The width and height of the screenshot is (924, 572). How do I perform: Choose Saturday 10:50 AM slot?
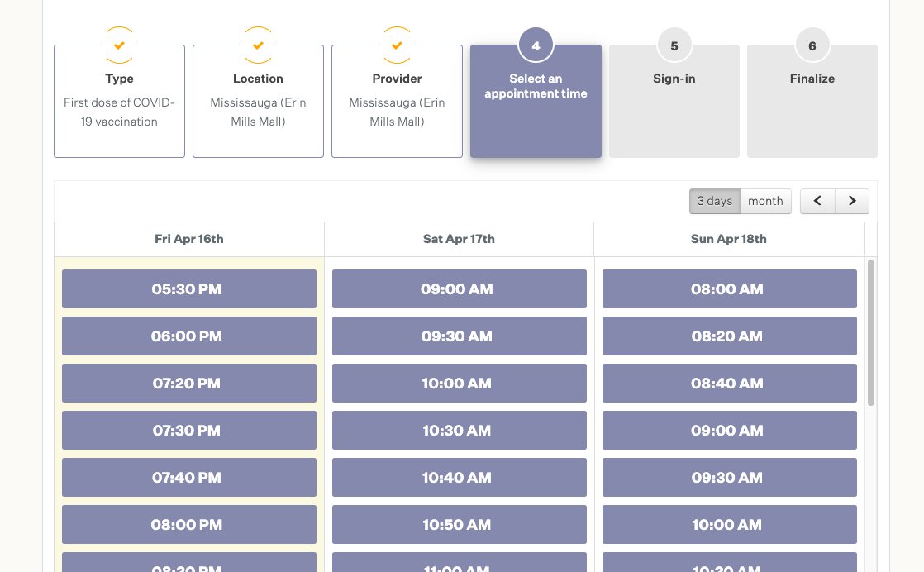pyautogui.click(x=459, y=524)
